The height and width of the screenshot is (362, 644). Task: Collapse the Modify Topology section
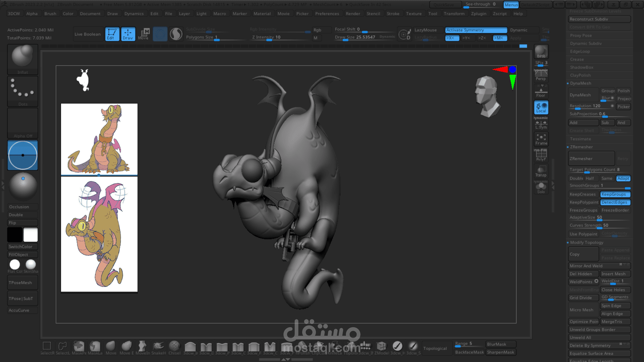tap(586, 242)
